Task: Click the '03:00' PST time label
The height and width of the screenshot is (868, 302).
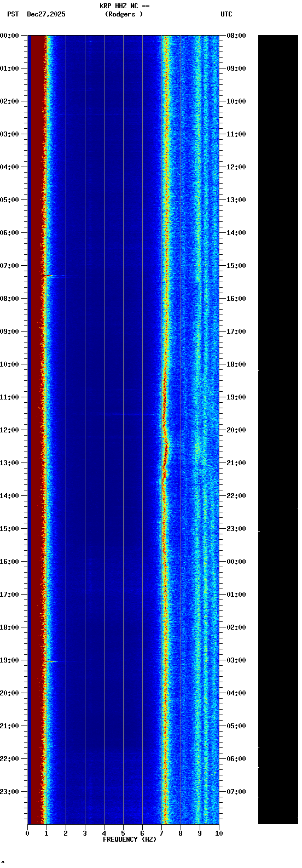Action: pyautogui.click(x=9, y=134)
